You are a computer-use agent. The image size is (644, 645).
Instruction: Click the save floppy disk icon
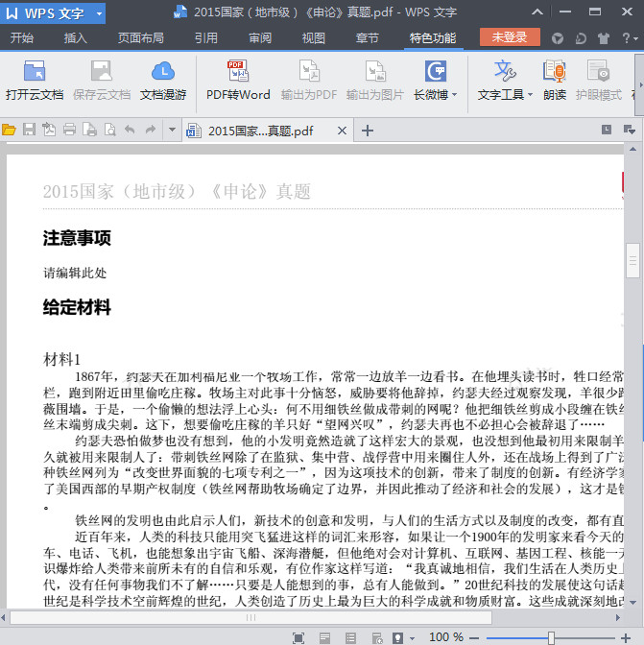29,131
